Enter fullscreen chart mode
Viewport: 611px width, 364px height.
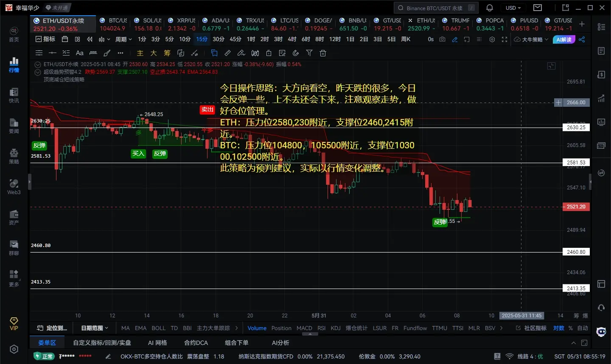[504, 39]
